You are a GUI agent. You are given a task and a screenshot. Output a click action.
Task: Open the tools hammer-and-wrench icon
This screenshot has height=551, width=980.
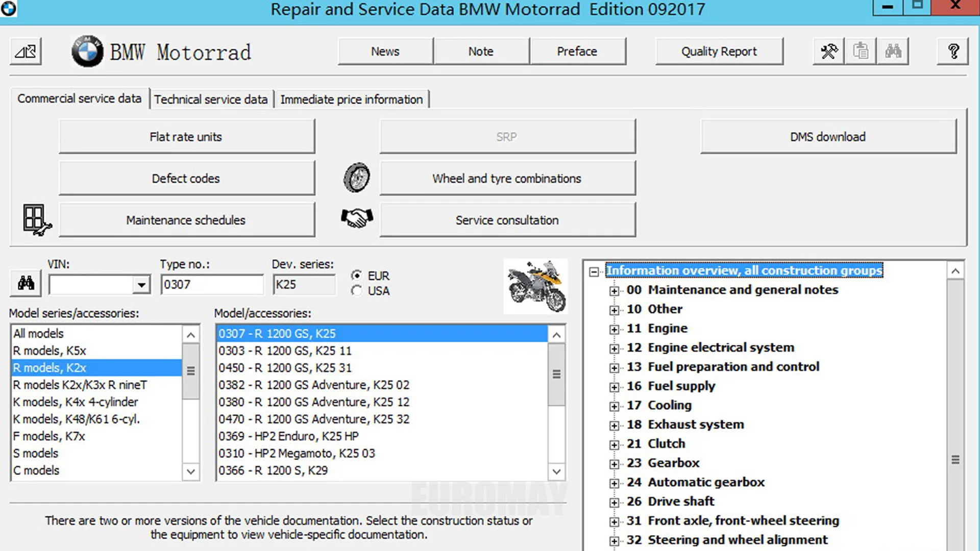[x=829, y=52]
